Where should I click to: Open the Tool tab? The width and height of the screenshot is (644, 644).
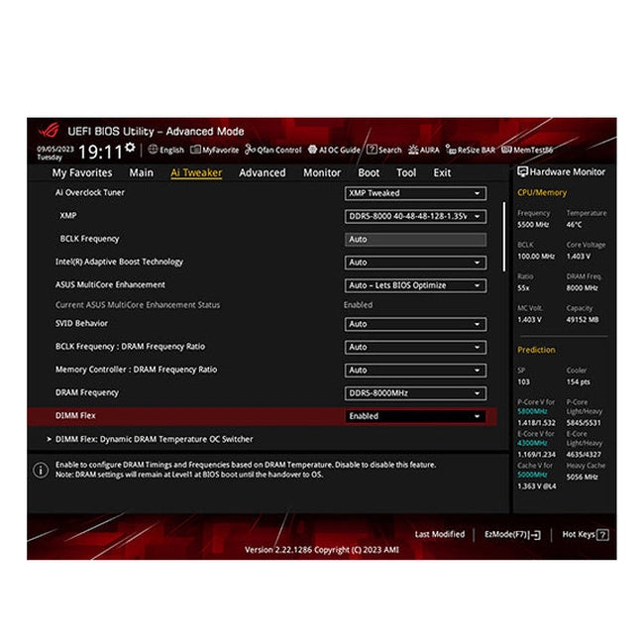pos(406,172)
